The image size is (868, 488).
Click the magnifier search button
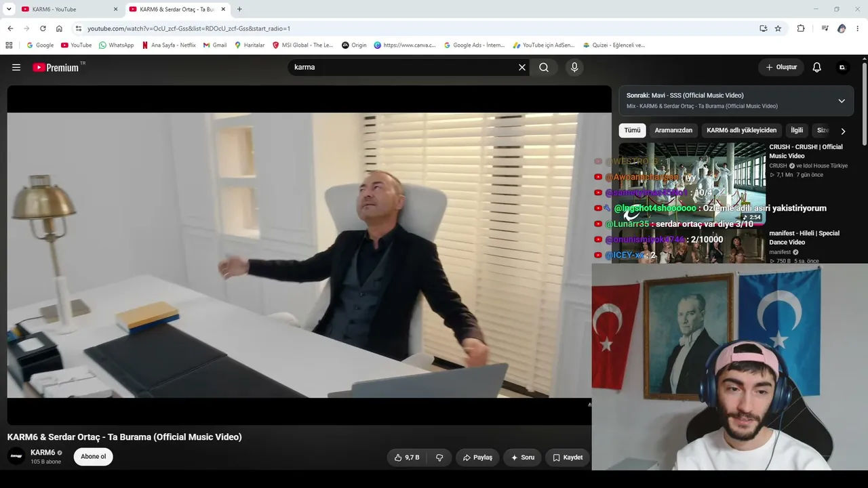(544, 67)
